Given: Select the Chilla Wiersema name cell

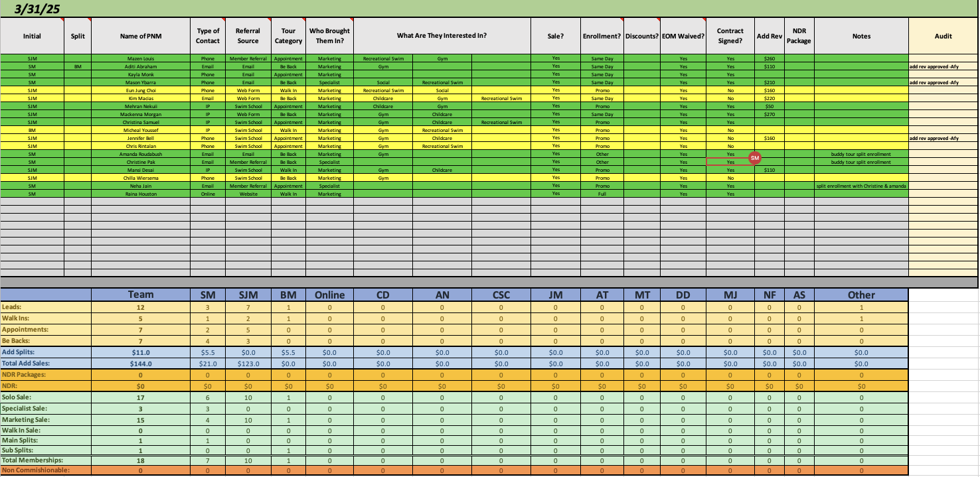Looking at the screenshot, I should click(x=141, y=178).
